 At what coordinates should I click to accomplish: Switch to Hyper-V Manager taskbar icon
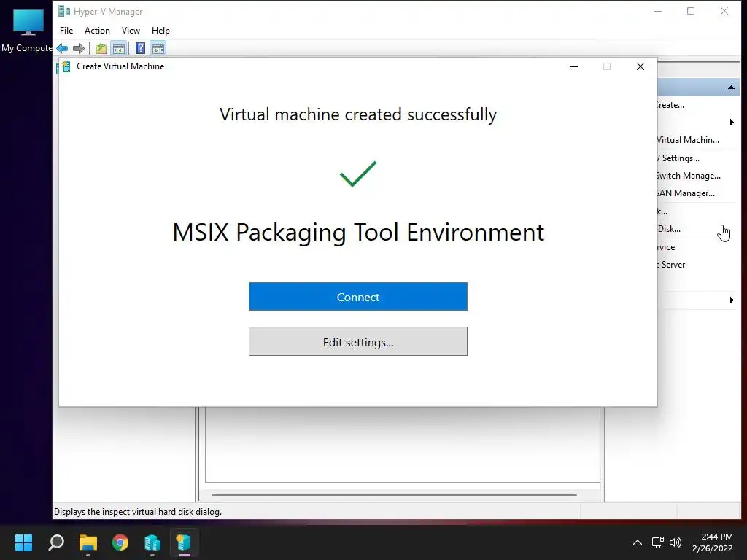coord(152,542)
